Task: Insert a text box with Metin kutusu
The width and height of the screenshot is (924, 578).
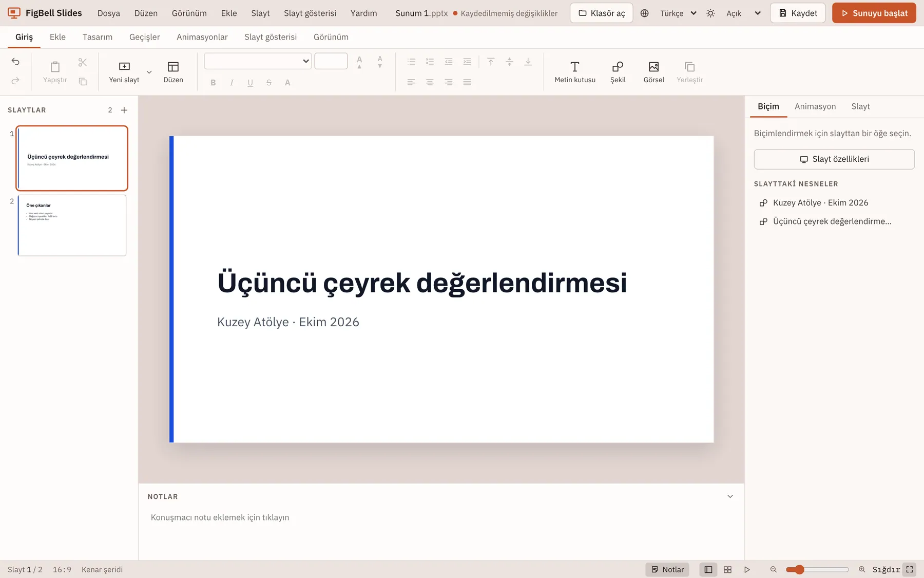Action: coord(575,72)
